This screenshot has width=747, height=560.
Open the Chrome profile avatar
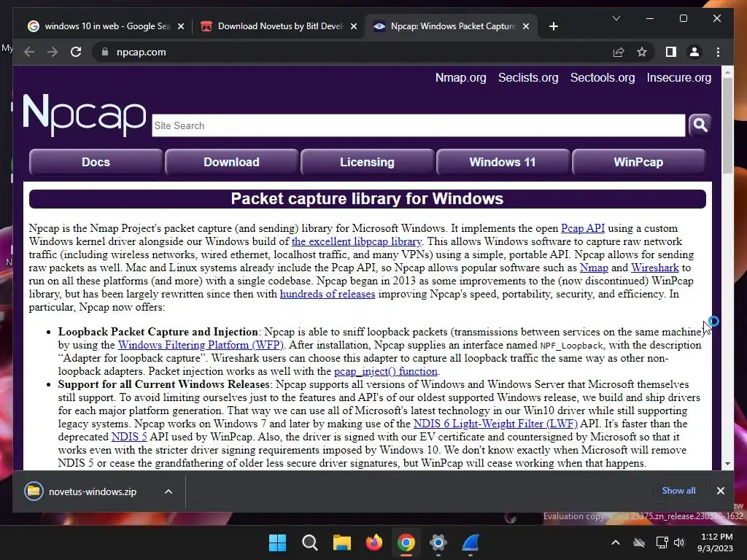[694, 52]
